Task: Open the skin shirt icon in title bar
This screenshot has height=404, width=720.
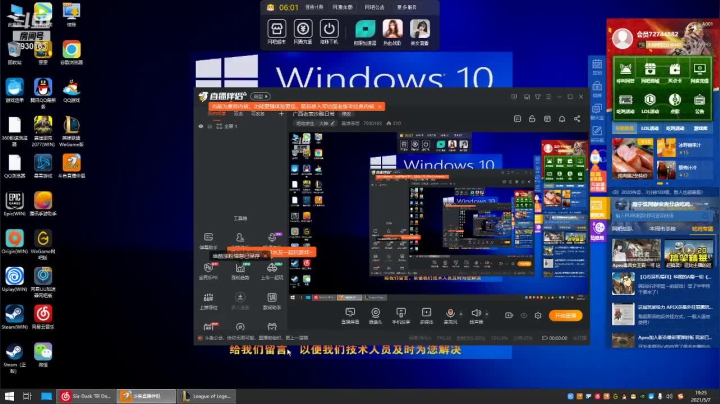Action: 537,97
